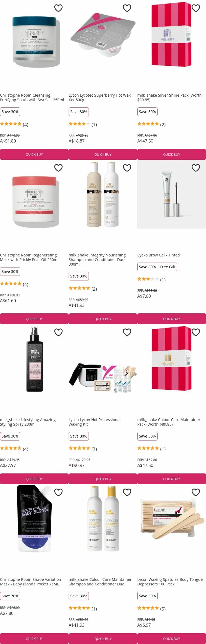This screenshot has height=644, width=206.
Task: Toggle heart on Baby Blonde Shade Mask
Action: pos(58,492)
